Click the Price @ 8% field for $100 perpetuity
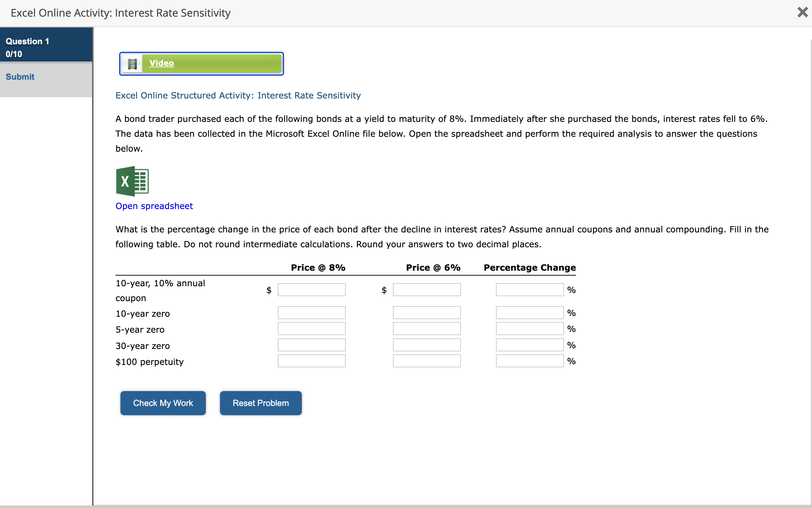Screen dimensions: 812x508 311,361
